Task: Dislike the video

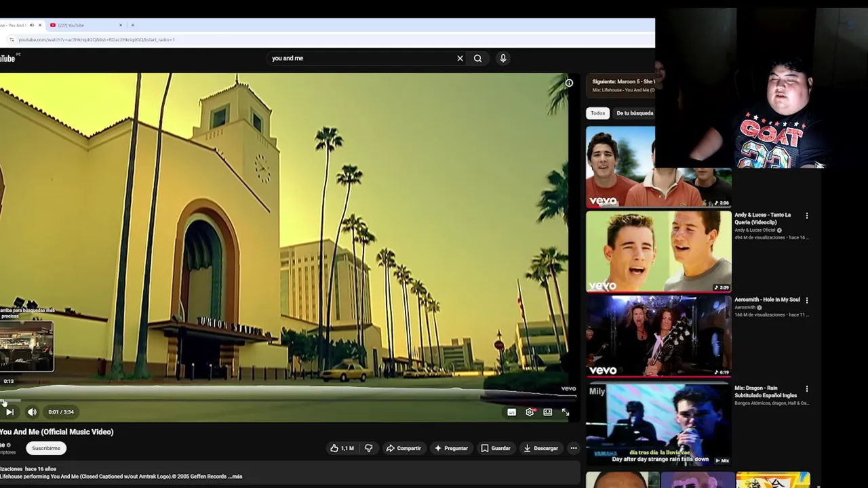Action: click(x=368, y=448)
